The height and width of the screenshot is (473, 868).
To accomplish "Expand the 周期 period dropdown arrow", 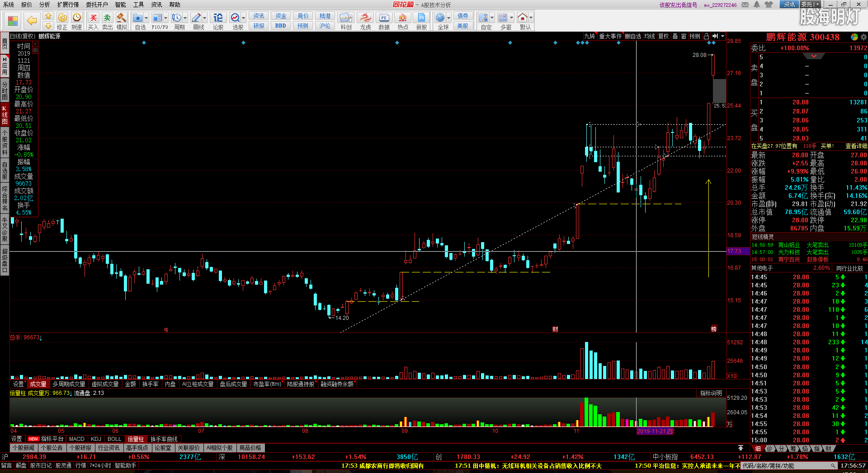I will pyautogui.click(x=185, y=18).
